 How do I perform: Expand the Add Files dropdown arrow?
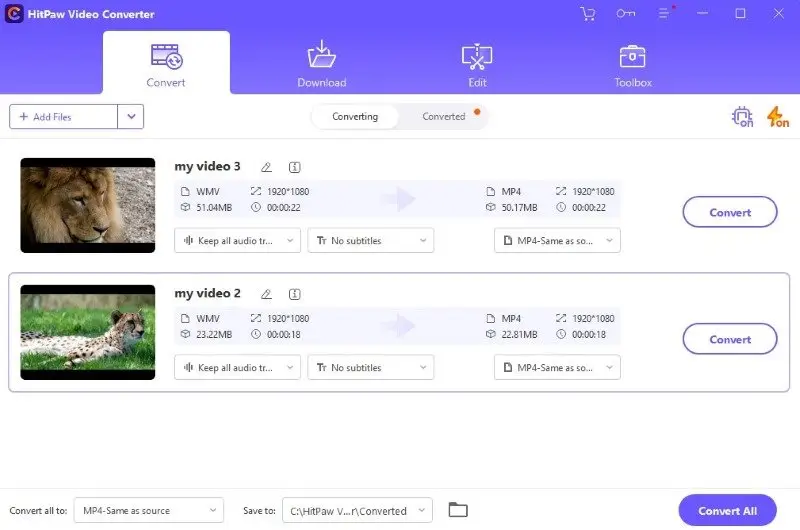tap(131, 117)
